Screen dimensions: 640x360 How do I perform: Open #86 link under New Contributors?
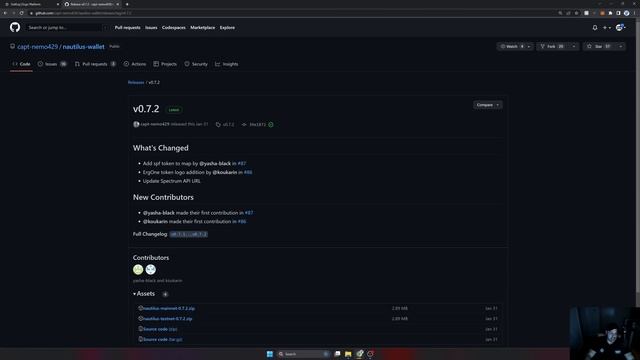point(242,222)
